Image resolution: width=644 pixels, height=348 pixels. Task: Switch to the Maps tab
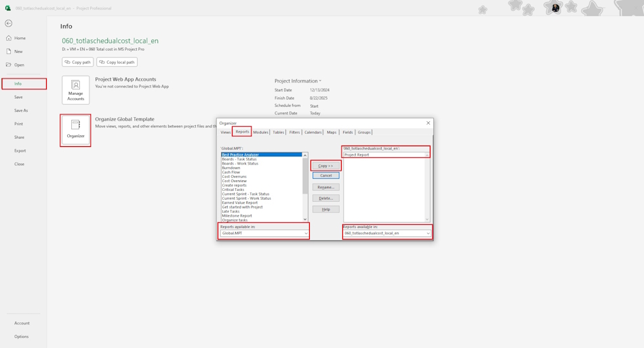coord(331,132)
